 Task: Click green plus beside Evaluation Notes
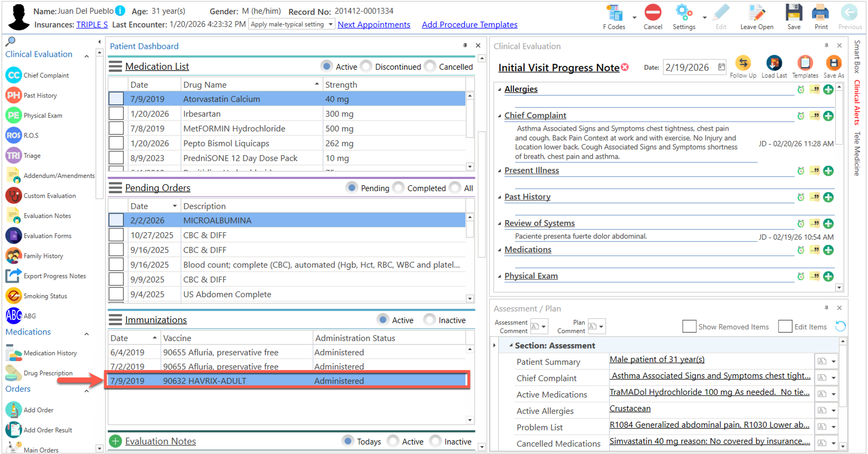click(x=116, y=441)
